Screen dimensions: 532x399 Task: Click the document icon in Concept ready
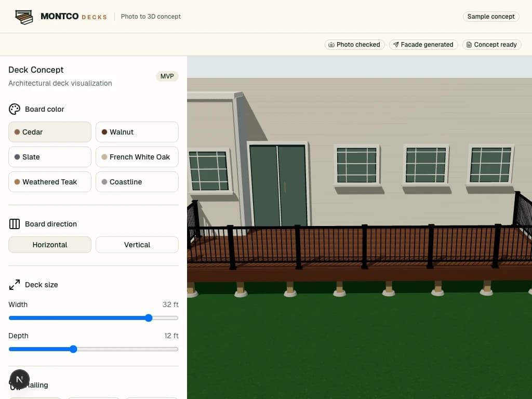coord(469,45)
